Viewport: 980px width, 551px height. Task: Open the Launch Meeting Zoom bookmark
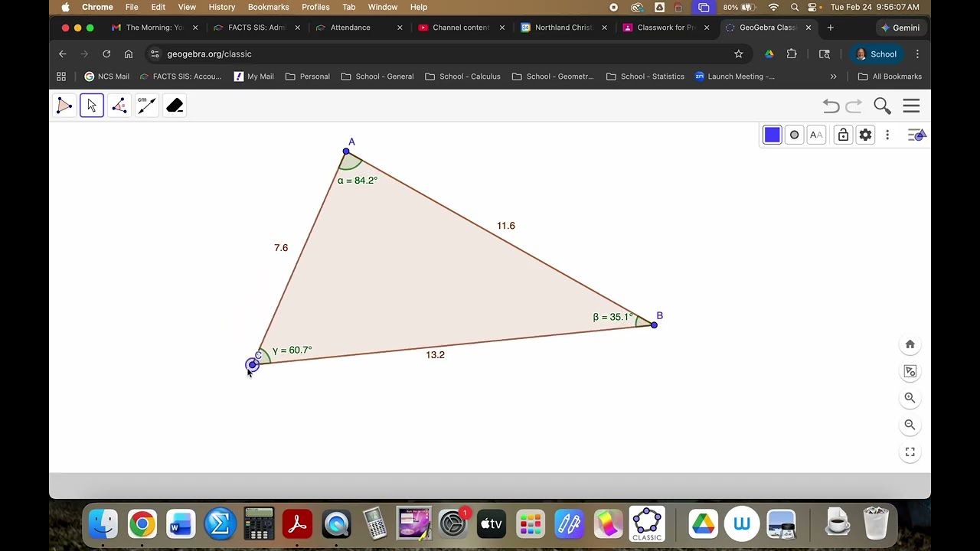[735, 77]
